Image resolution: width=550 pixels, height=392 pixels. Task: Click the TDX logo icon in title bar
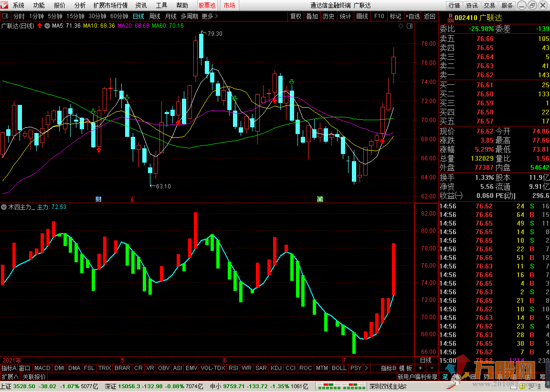[5, 6]
